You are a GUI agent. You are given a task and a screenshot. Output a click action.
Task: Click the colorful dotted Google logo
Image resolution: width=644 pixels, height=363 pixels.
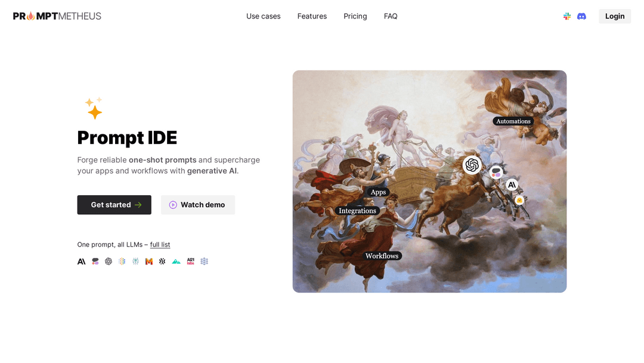point(122,262)
